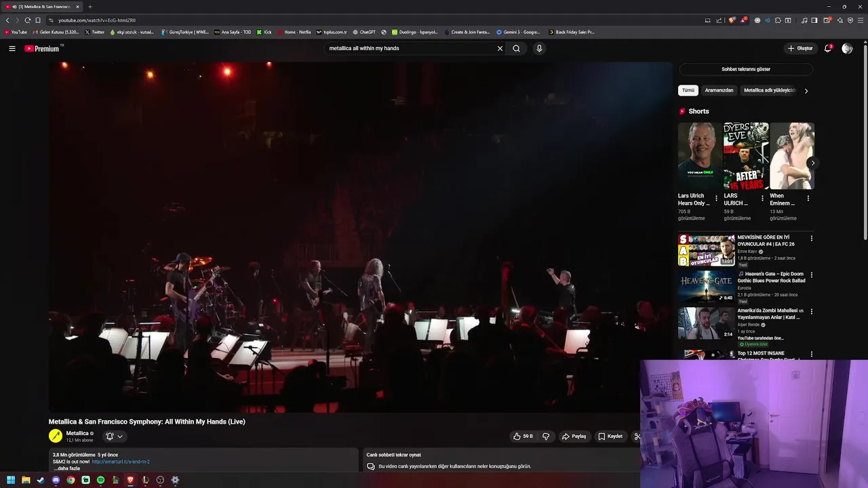
Task: Open the Lars Ulrich Hears Only short thumbnail
Action: tap(700, 156)
